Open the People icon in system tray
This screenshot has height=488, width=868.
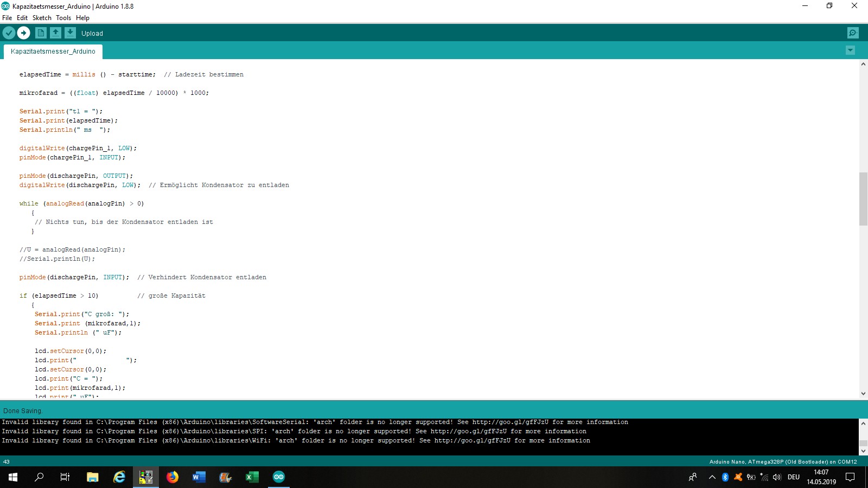pos(693,477)
